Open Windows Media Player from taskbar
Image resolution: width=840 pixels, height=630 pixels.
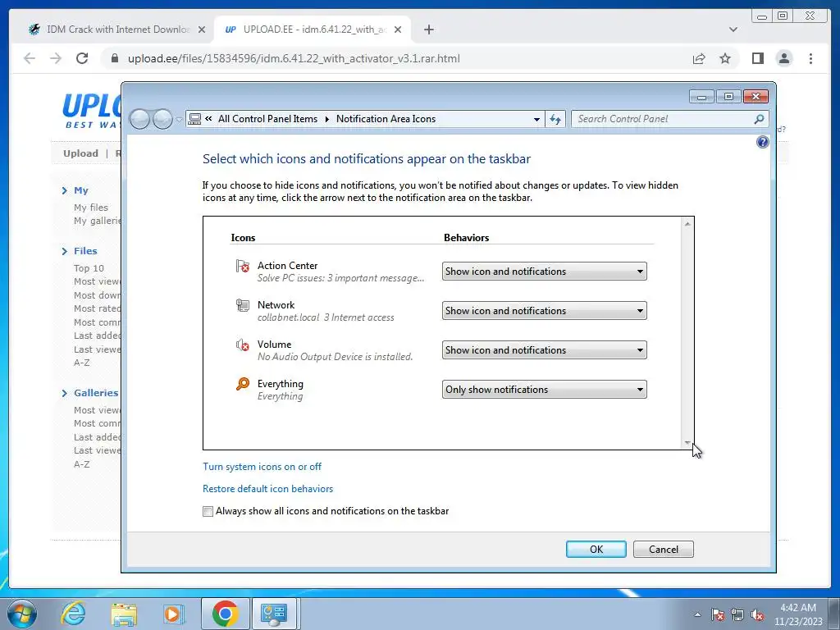[x=173, y=614]
